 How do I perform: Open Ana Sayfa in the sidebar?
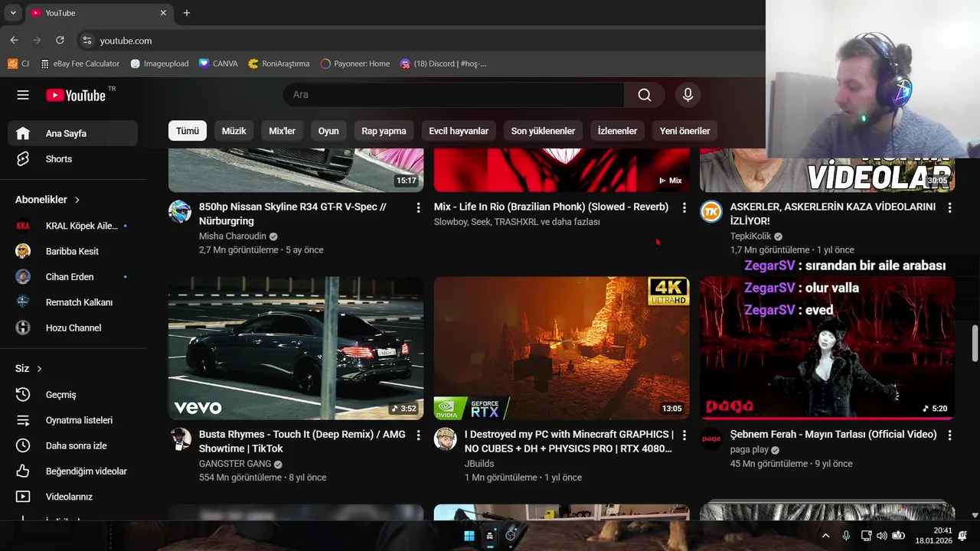[x=73, y=133]
